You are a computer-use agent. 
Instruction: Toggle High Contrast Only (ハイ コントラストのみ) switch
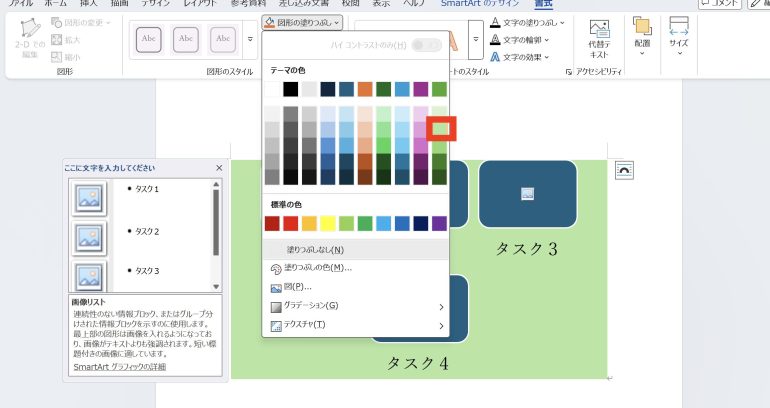[427, 45]
